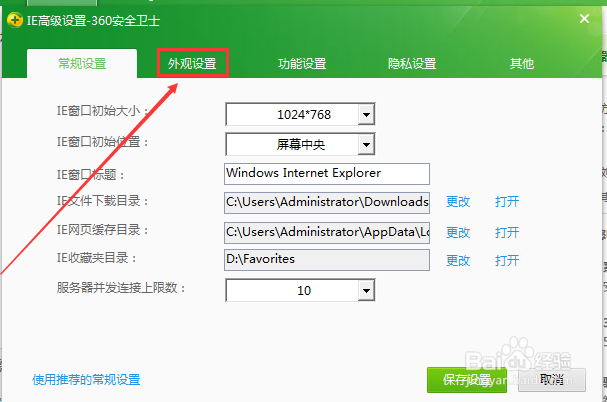Select the 其他 tab
Viewport: 607px width, 402px height.
521,64
